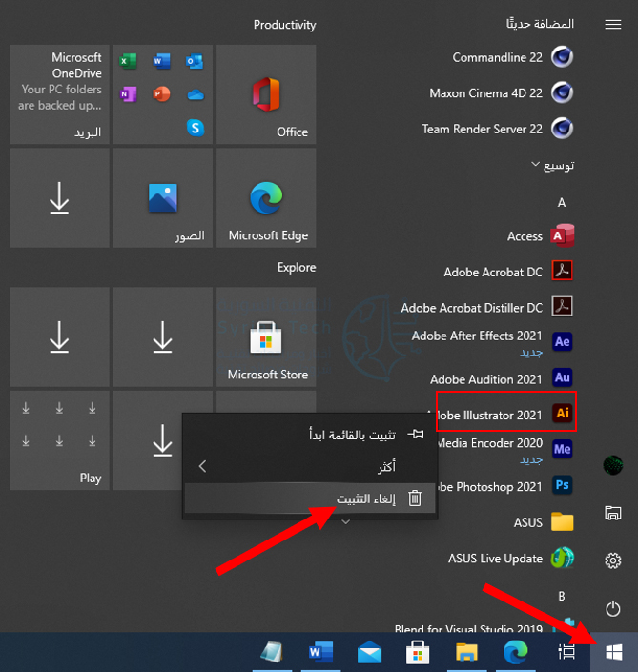Launch Adobe Audition 2021
The width and height of the screenshot is (638, 672).
502,378
